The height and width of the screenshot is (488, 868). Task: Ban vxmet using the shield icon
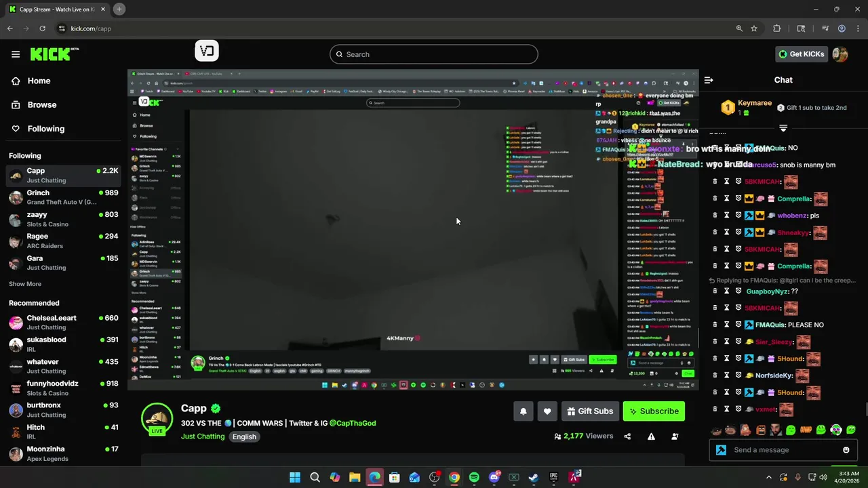(738, 409)
